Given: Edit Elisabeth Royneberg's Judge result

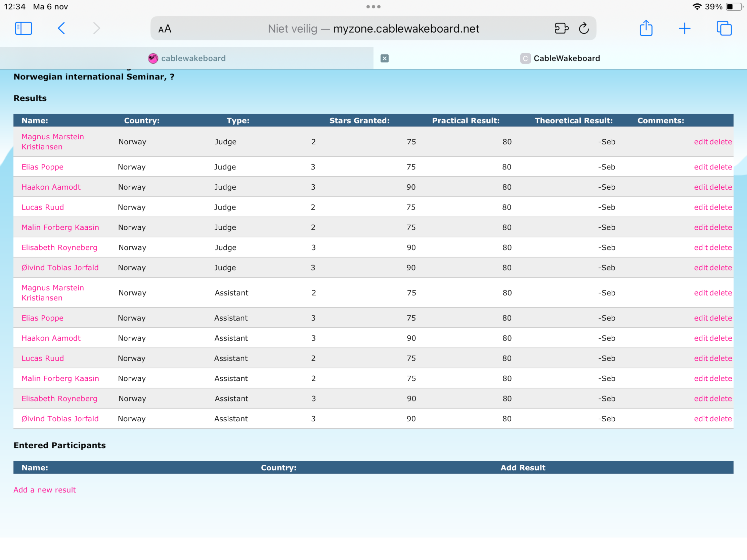Looking at the screenshot, I should (700, 247).
